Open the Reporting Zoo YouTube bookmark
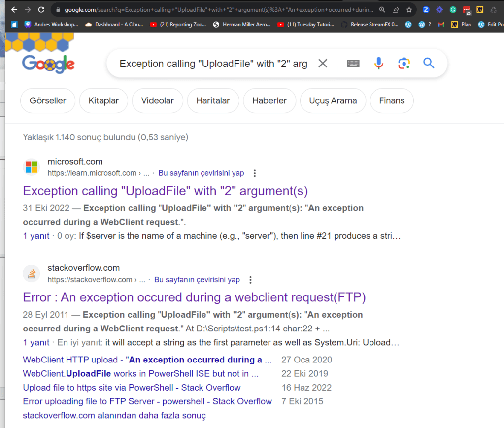The height and width of the screenshot is (428, 504). 178,25
